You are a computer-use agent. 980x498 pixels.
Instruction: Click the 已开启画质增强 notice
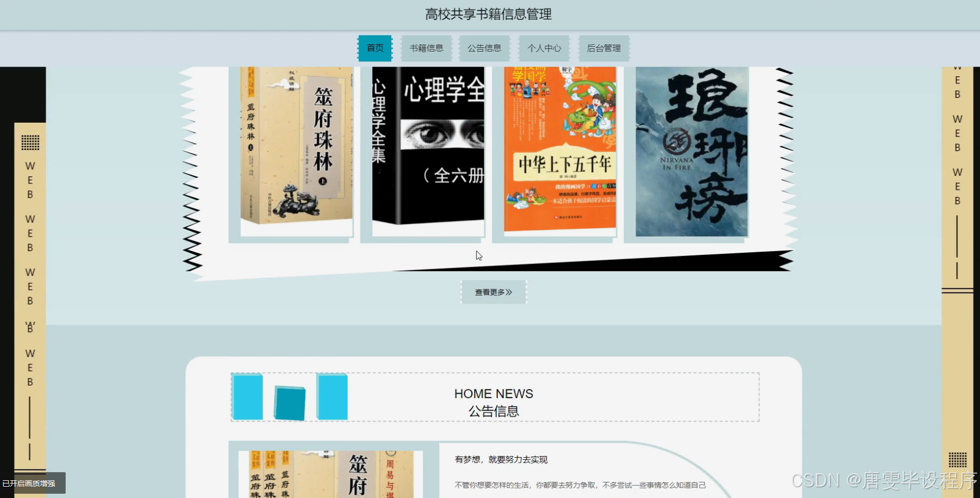click(32, 483)
